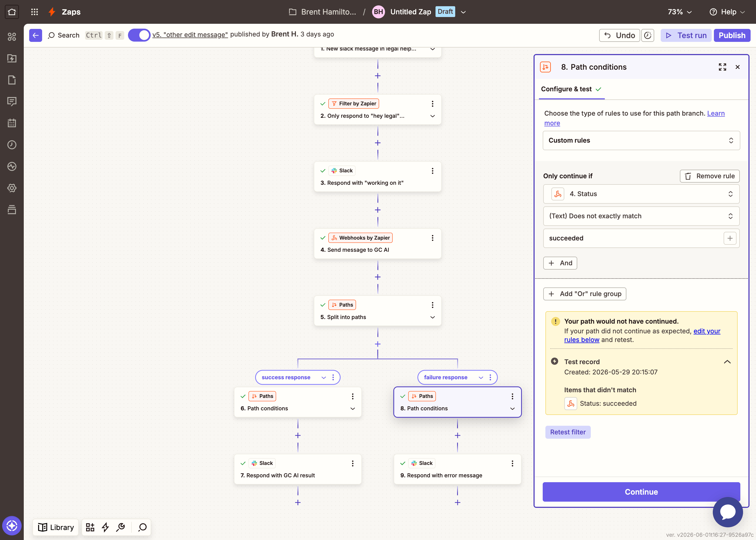Open menu for Filter by Zapier step

(x=433, y=104)
